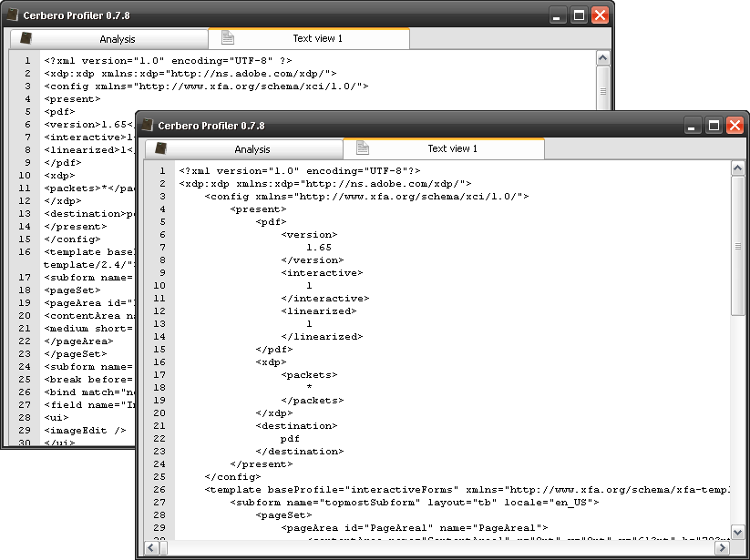750x560 pixels.
Task: Click the app icon in front window title bar
Action: coord(147,125)
